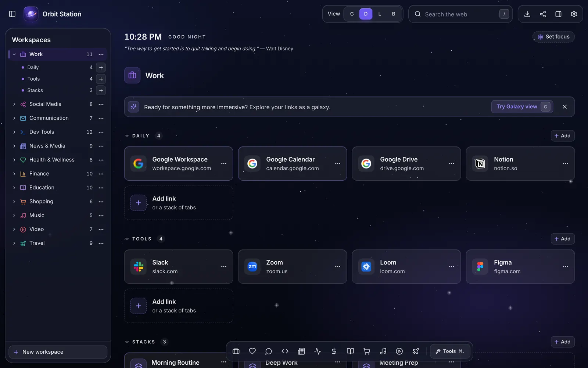The width and height of the screenshot is (588, 368).
Task: Add item to Tools sub-group in sidebar
Action: pos(101,79)
